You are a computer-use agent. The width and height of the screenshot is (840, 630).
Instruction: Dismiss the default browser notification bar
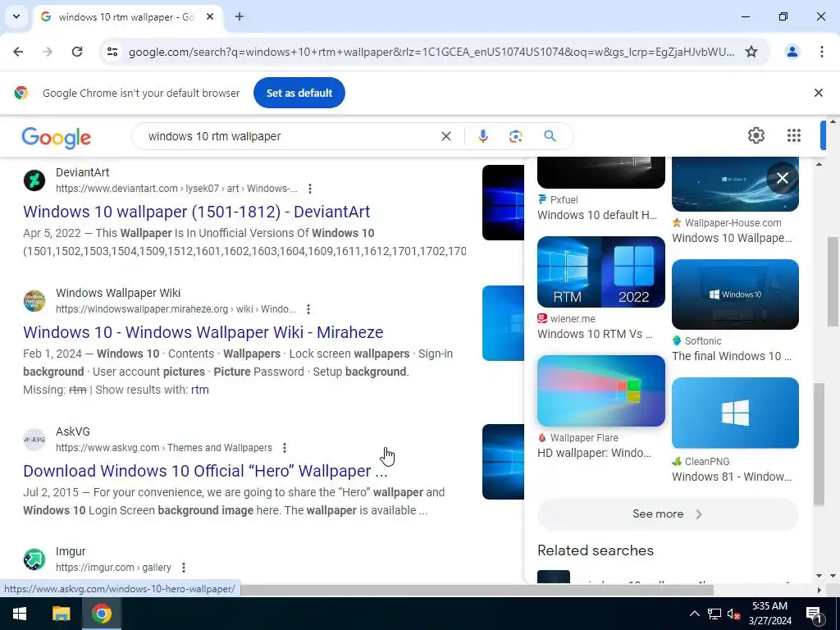point(819,93)
